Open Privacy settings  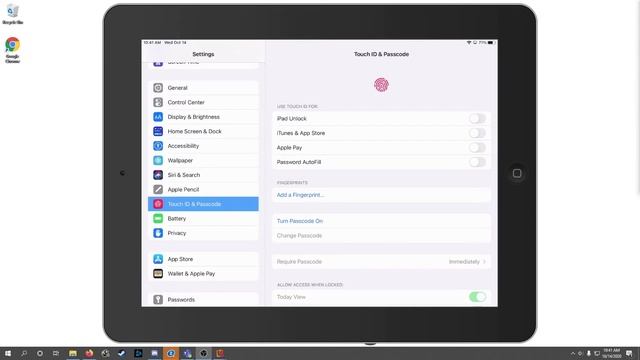(203, 233)
